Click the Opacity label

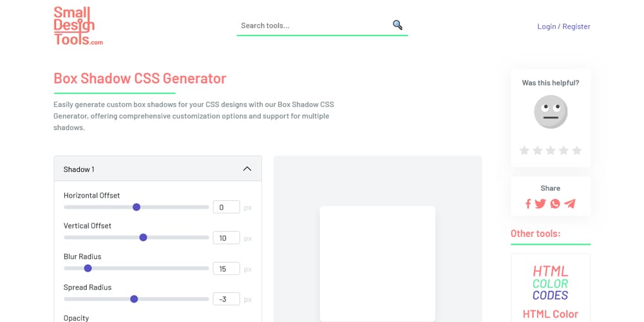76,318
